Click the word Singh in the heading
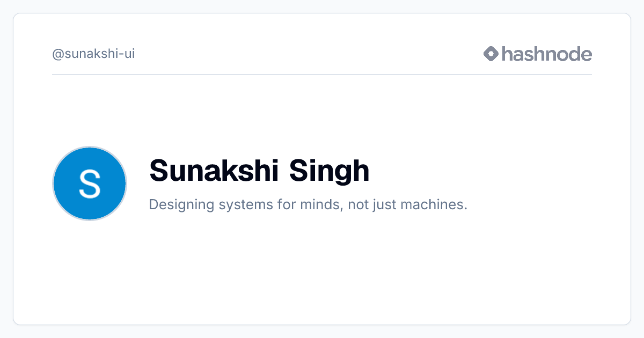 pyautogui.click(x=330, y=172)
